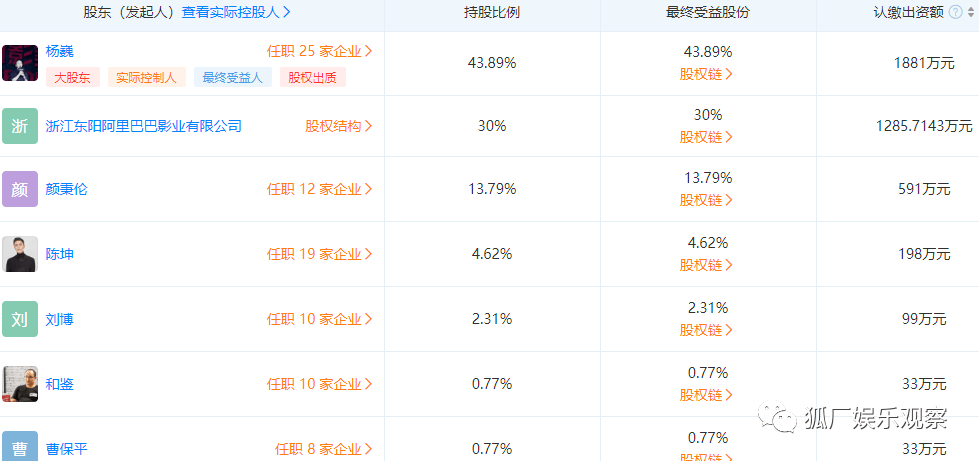Viewport: 979px width, 461px height.
Task: Click the green 曹 avatar icon
Action: click(x=20, y=447)
